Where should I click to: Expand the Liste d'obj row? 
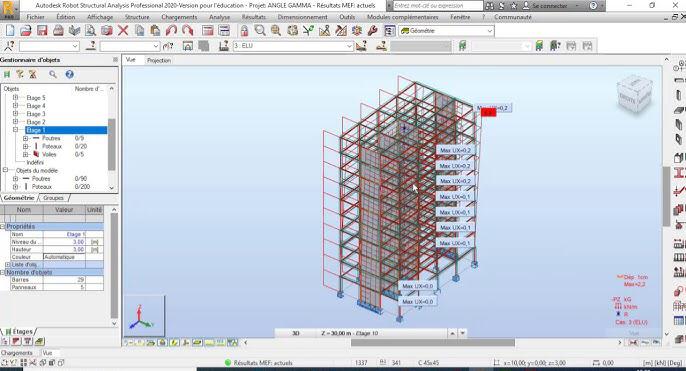click(x=7, y=265)
